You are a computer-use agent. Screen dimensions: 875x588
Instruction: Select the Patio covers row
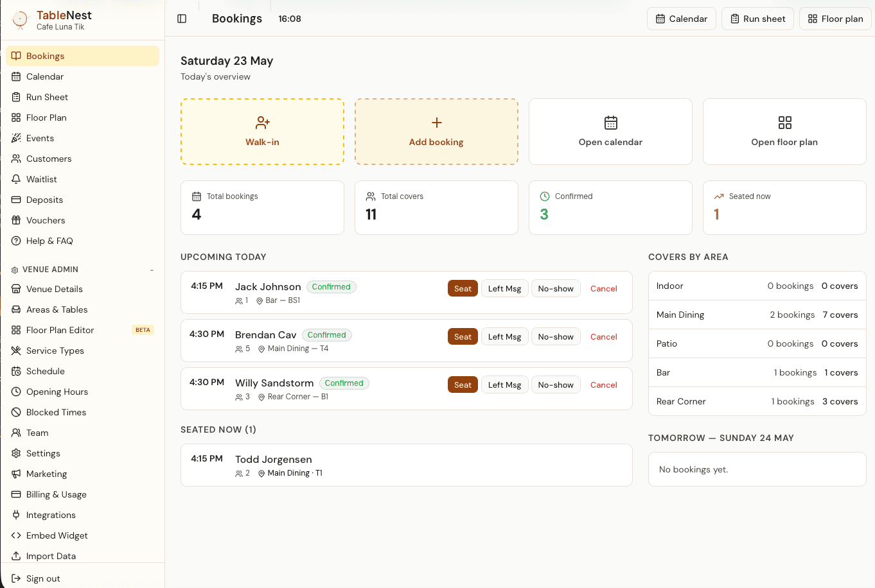(x=757, y=343)
